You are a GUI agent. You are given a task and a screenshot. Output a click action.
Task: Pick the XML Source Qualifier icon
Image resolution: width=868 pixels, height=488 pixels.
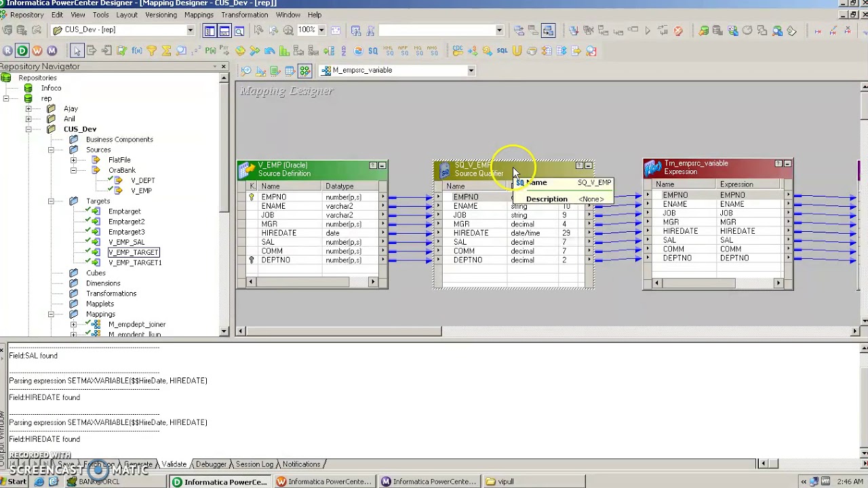tap(388, 51)
